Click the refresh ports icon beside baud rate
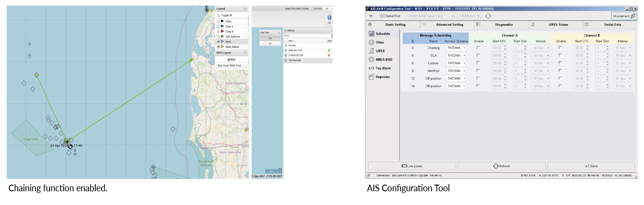This screenshot has height=205, width=644. click(488, 16)
